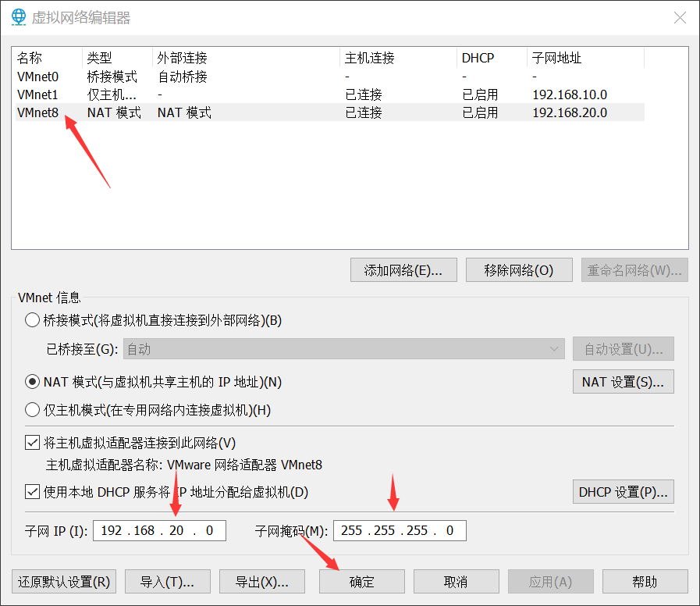The width and height of the screenshot is (700, 606).
Task: Click the 外部连接 column header
Action: point(246,58)
